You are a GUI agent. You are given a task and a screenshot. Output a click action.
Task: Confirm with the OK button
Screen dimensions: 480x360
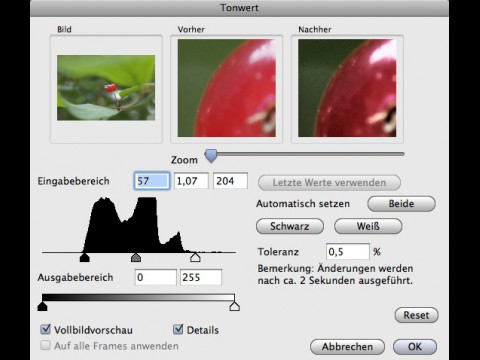(415, 347)
